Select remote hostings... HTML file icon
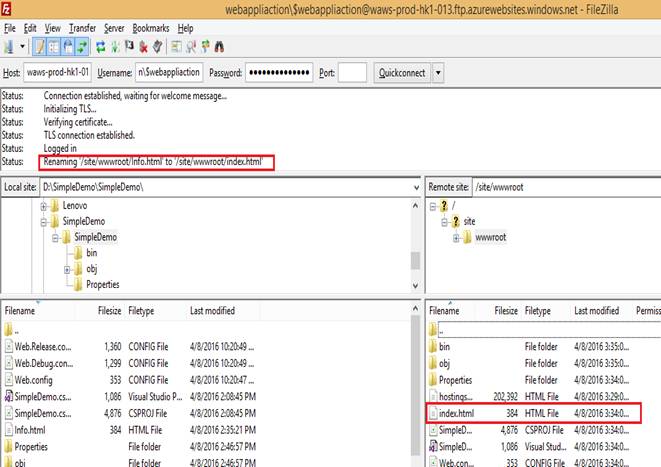The width and height of the screenshot is (661, 467). click(x=433, y=396)
